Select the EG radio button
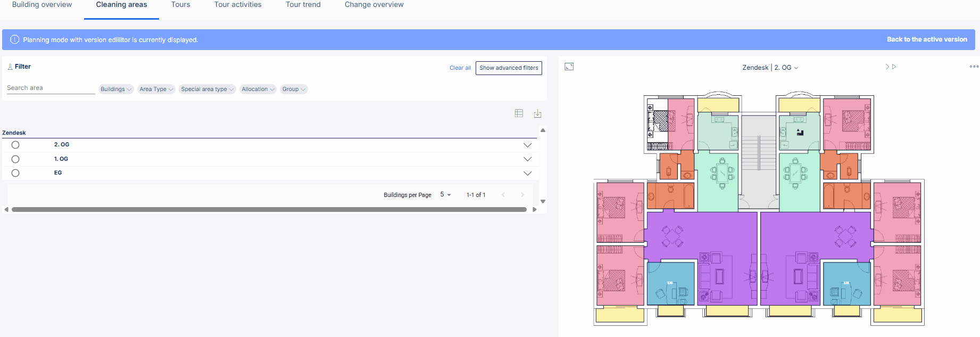 [x=15, y=173]
